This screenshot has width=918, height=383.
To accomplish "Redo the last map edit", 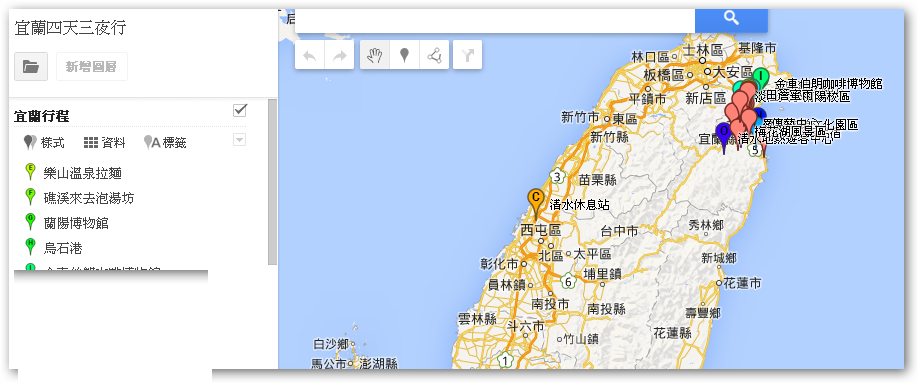I will pyautogui.click(x=339, y=55).
